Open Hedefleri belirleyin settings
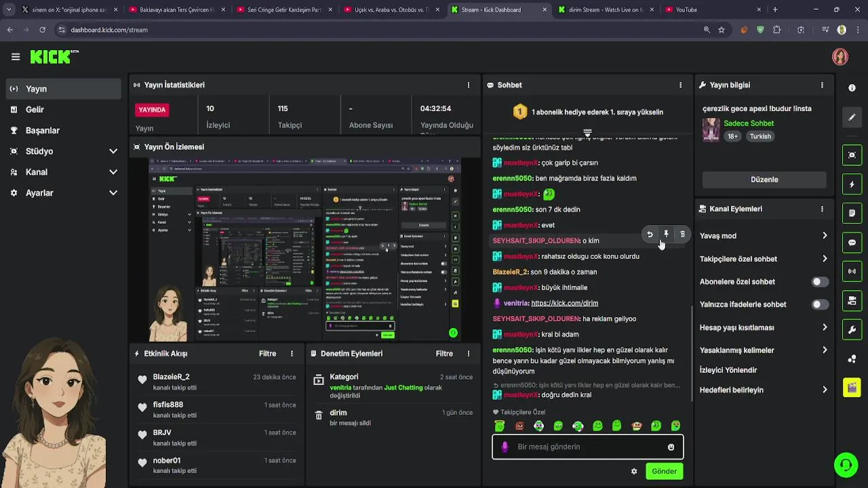Image resolution: width=868 pixels, height=488 pixels. pos(764,390)
